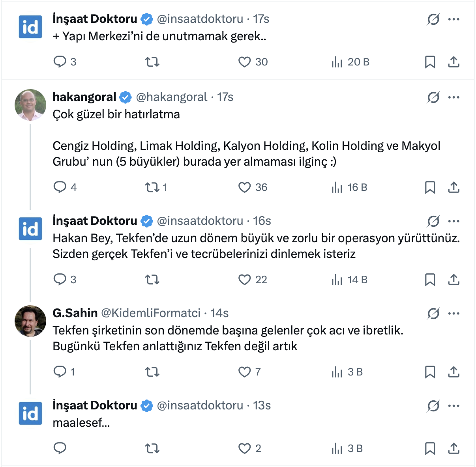View analytics of hakangoral's tweet
This screenshot has height=467, width=476.
(x=337, y=187)
